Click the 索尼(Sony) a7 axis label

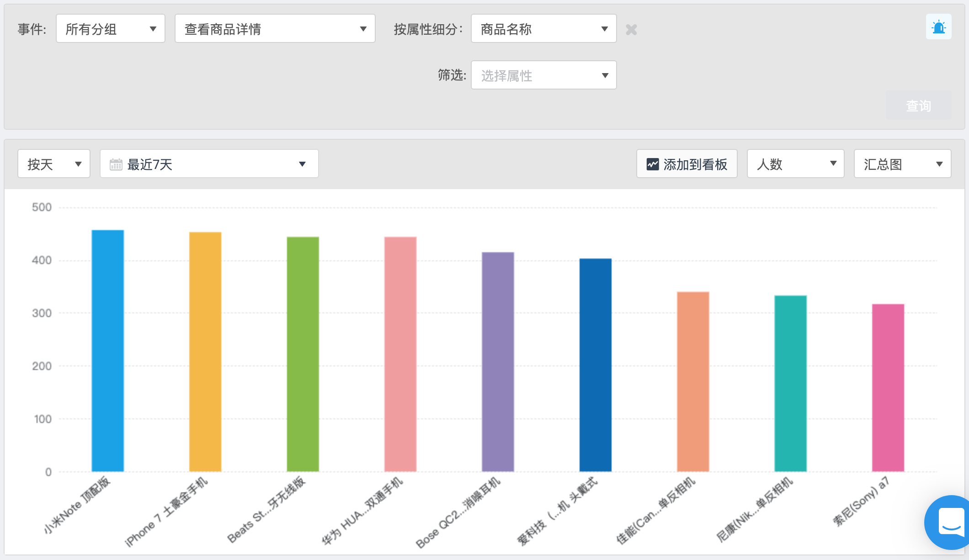pyautogui.click(x=862, y=501)
